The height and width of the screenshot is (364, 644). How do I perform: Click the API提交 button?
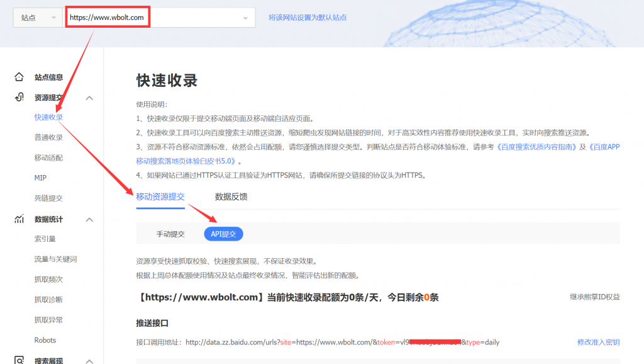pos(223,233)
